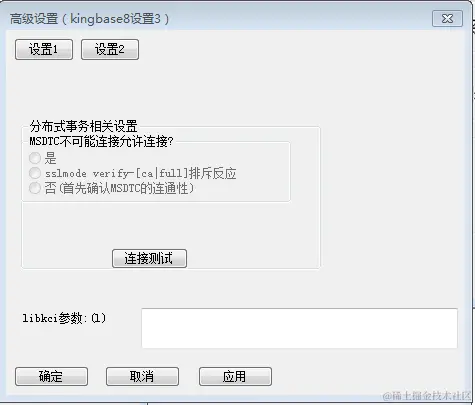This screenshot has width=475, height=405.
Task: Click the MSDTC不可能连接允许连接? group label
Action: pos(101,141)
